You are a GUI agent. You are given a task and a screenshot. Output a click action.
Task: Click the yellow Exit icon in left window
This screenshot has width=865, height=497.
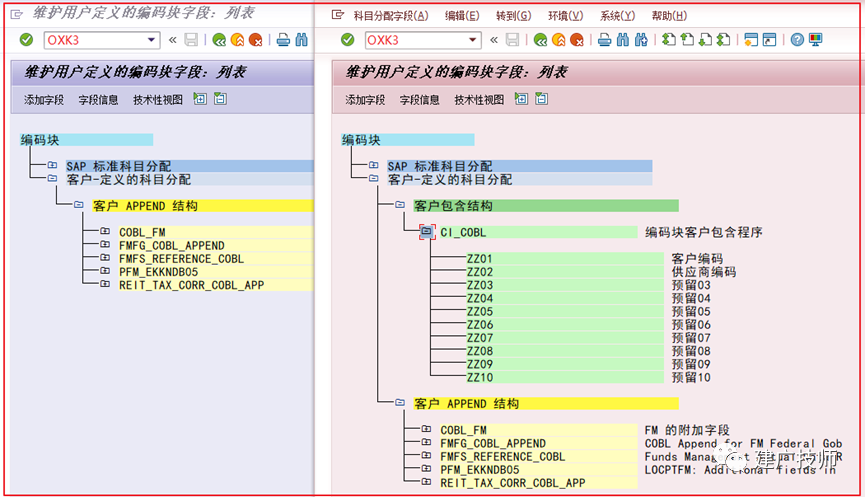[237, 40]
